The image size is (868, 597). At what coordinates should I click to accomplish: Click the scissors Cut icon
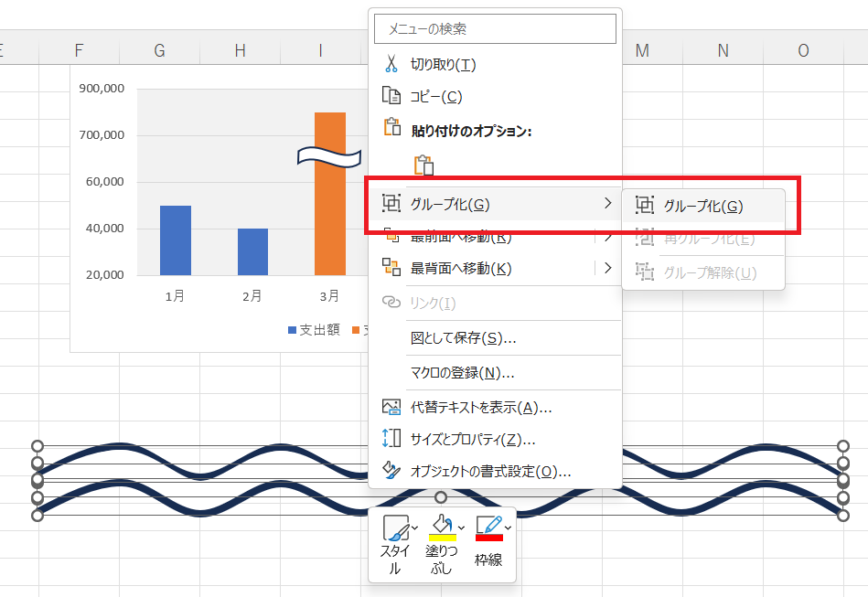391,65
